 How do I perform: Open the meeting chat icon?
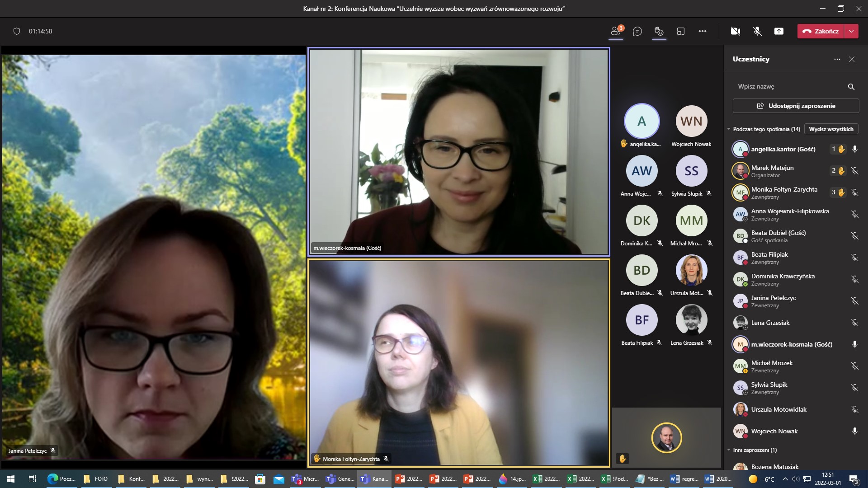pos(637,31)
